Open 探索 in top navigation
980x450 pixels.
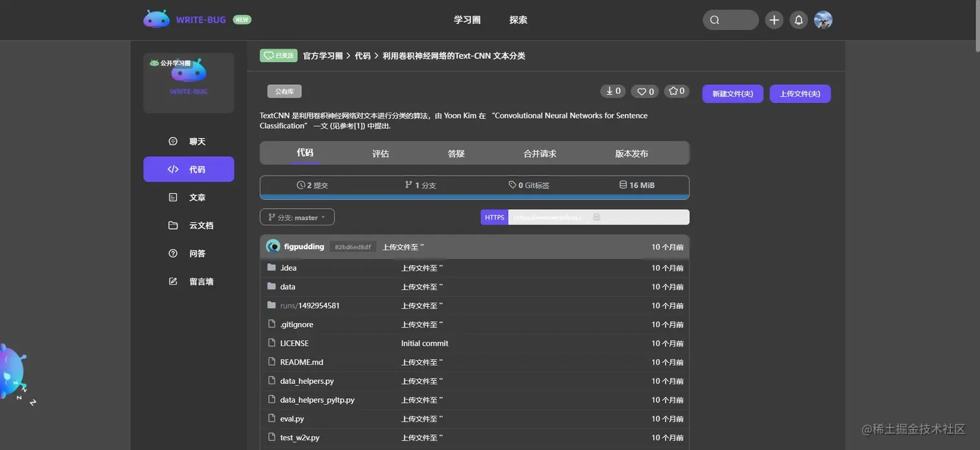pos(519,20)
